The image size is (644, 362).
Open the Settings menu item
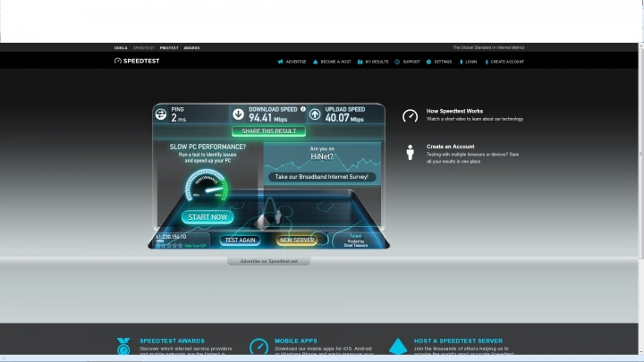[443, 62]
